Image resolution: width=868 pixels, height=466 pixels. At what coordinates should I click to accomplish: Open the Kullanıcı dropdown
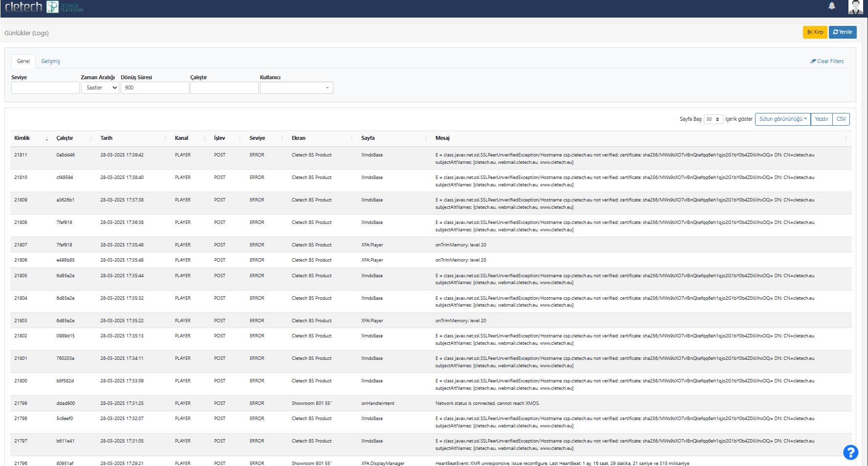(297, 88)
